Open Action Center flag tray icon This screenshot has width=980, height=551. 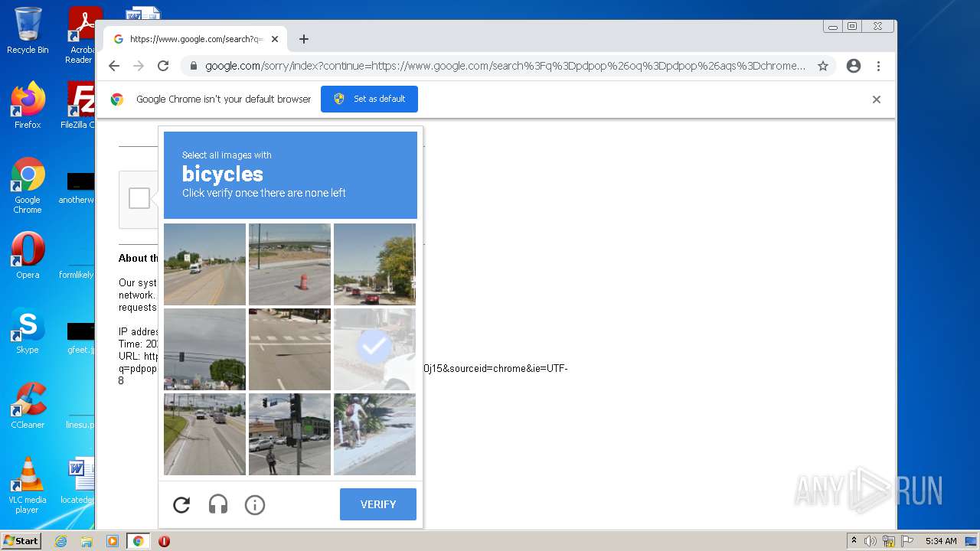(906, 541)
